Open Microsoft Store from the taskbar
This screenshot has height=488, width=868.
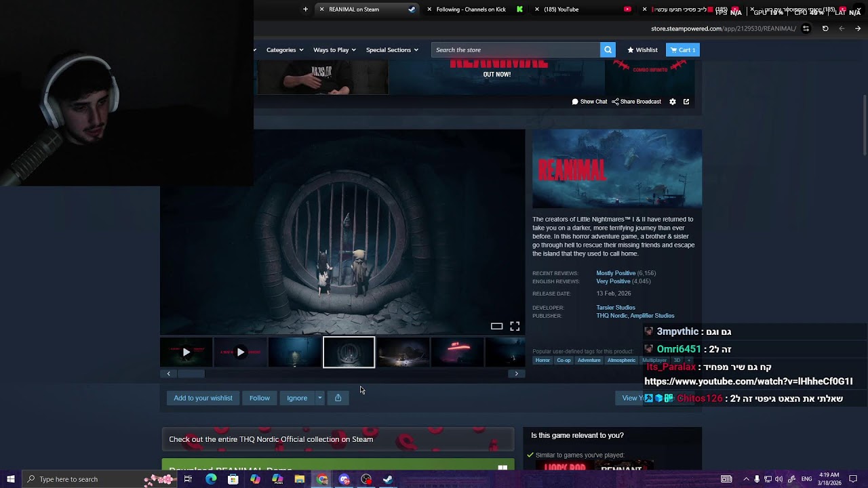coord(233,479)
